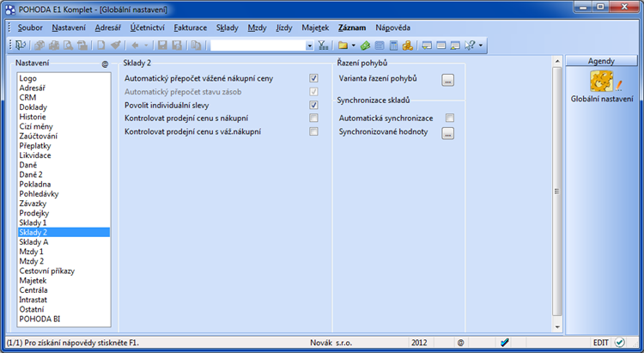This screenshot has height=353, width=644.
Task: Click the filter funnel toolbar icon
Action: pyautogui.click(x=323, y=46)
